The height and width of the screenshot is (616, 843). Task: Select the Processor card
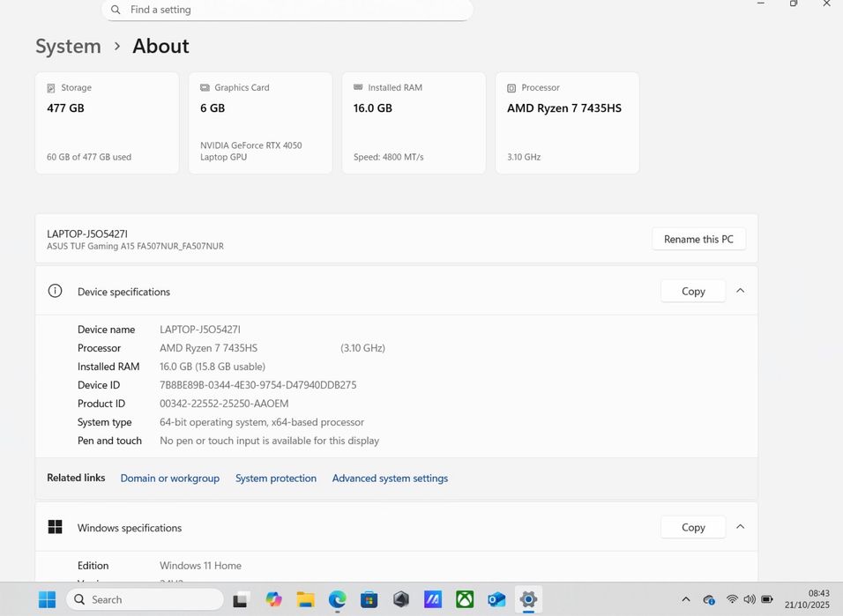pyautogui.click(x=567, y=123)
